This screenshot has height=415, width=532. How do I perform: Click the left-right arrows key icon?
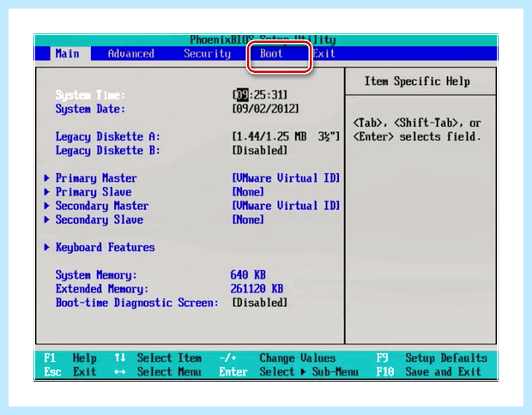pyautogui.click(x=120, y=372)
